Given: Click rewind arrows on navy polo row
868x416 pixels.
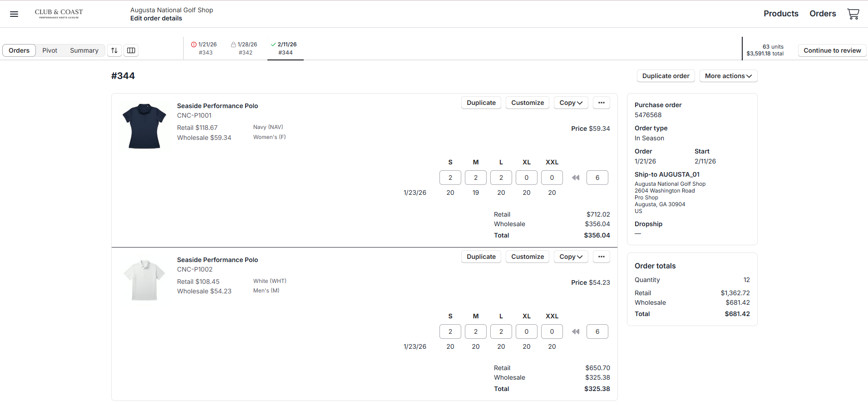Looking at the screenshot, I should click(x=575, y=178).
